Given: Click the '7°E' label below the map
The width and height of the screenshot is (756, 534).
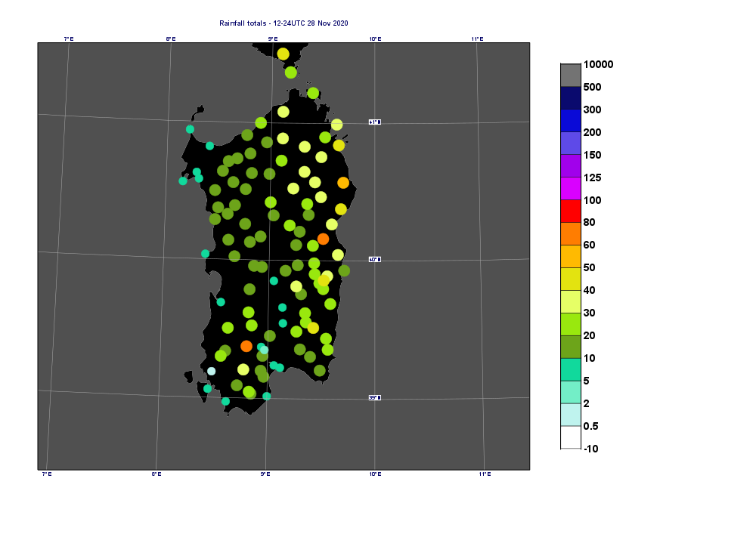Looking at the screenshot, I should [47, 474].
